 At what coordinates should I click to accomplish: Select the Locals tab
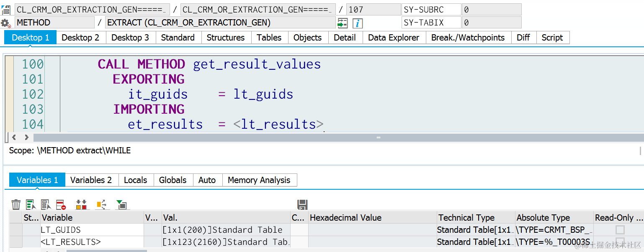pyautogui.click(x=136, y=180)
